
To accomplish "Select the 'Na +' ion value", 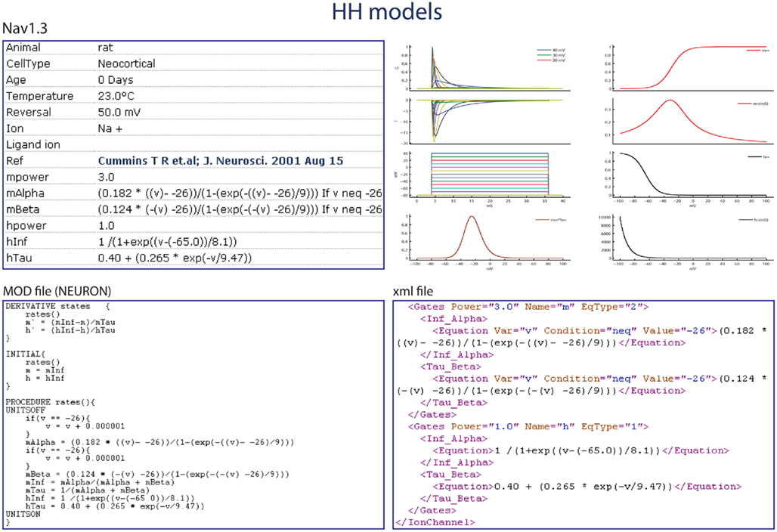I will (110, 128).
